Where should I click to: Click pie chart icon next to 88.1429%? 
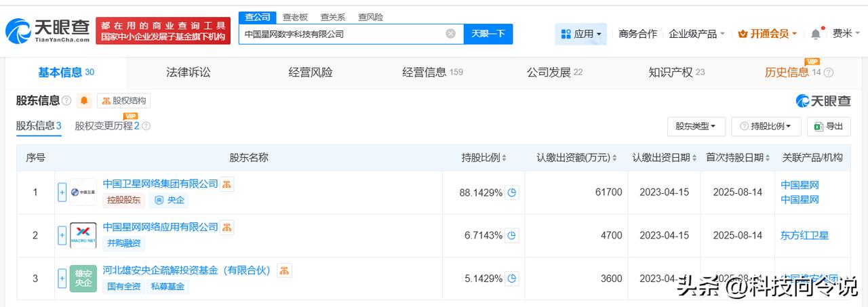512,192
